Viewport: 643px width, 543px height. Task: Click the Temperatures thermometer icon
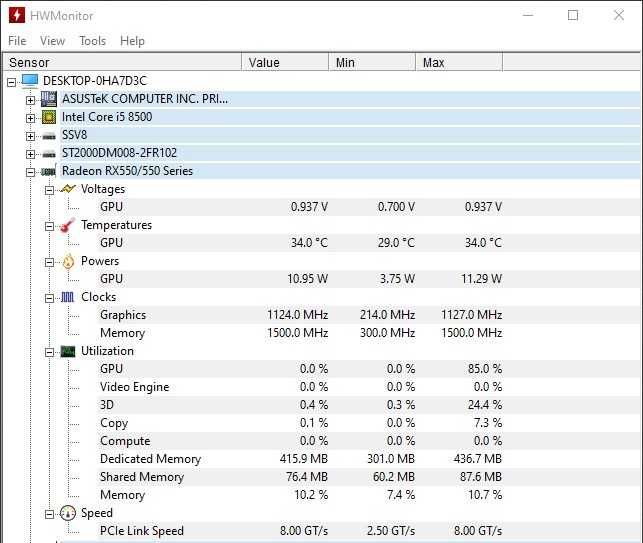click(68, 225)
